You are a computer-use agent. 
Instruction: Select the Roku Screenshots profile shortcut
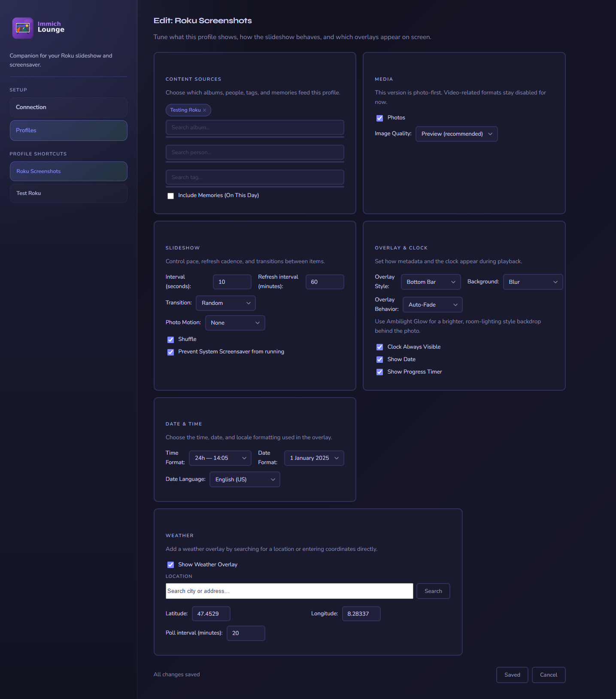(x=69, y=171)
